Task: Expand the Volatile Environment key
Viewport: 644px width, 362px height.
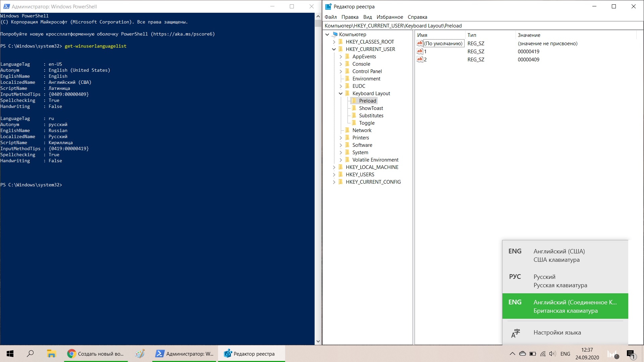Action: click(341, 160)
